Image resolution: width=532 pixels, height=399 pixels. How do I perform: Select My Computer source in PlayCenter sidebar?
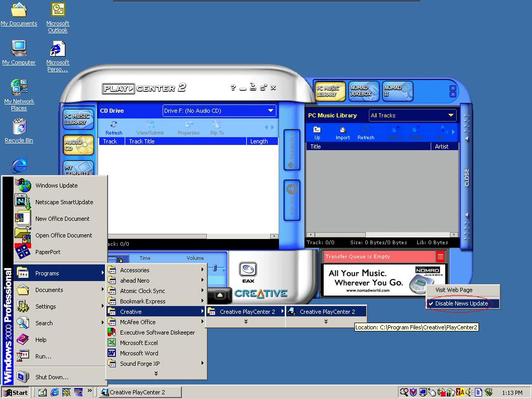(78, 169)
